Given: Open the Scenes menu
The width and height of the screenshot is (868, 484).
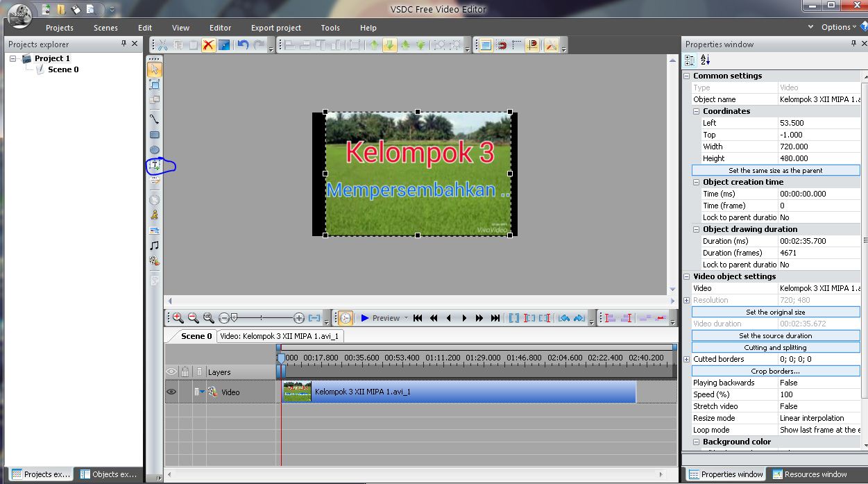Looking at the screenshot, I should point(105,28).
